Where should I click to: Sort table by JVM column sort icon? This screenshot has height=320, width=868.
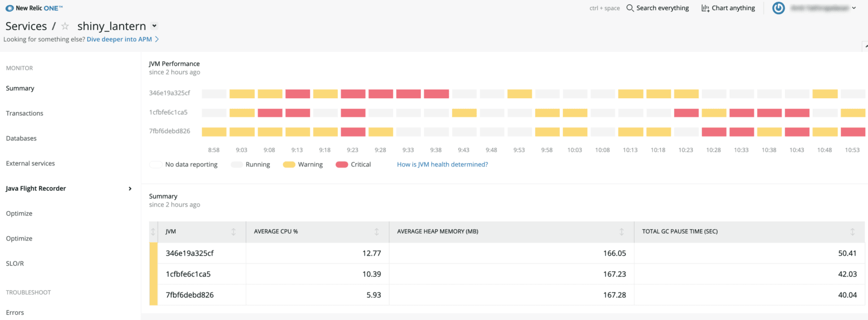tap(233, 231)
